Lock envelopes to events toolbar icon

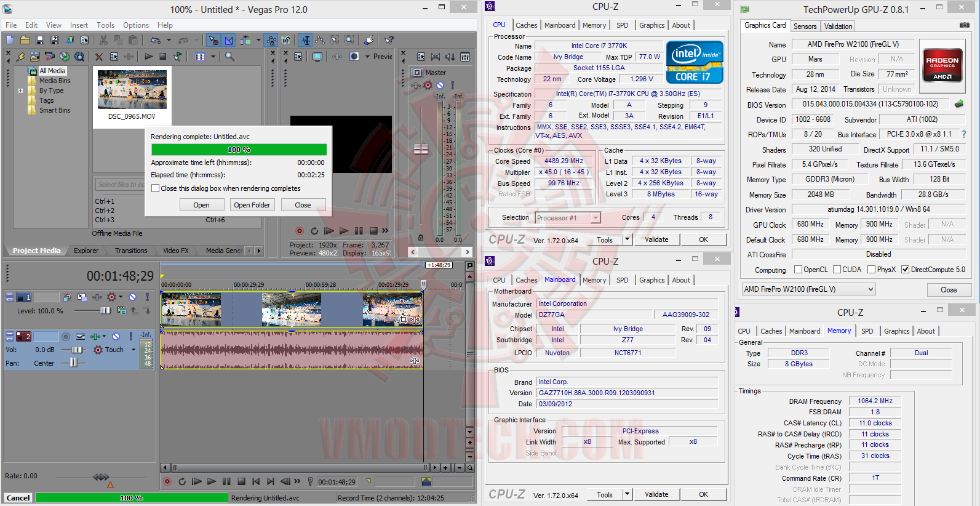click(x=271, y=40)
